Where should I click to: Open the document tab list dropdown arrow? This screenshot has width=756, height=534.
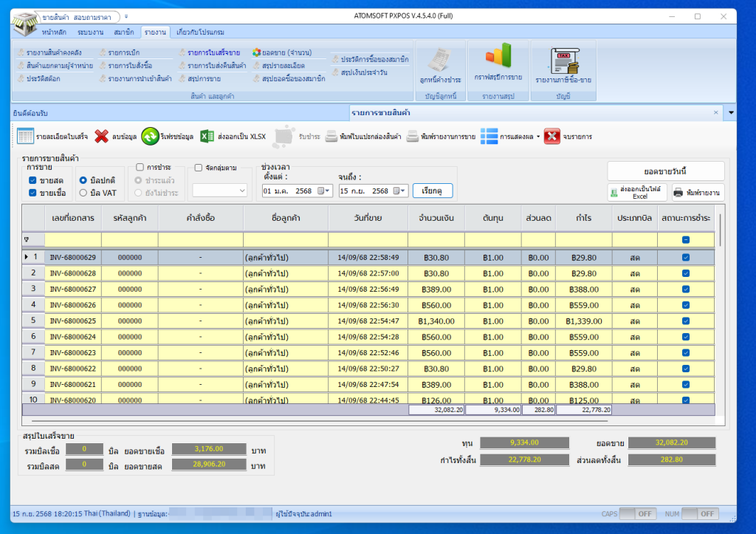[x=731, y=113]
